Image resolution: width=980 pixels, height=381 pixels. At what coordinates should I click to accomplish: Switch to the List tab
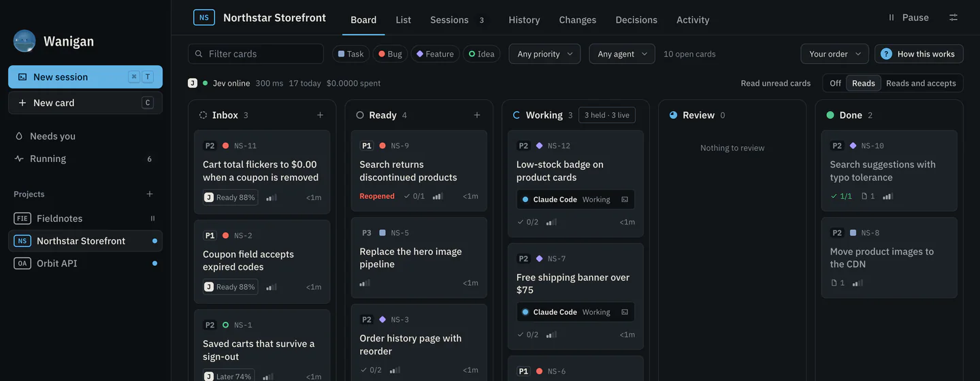[404, 20]
